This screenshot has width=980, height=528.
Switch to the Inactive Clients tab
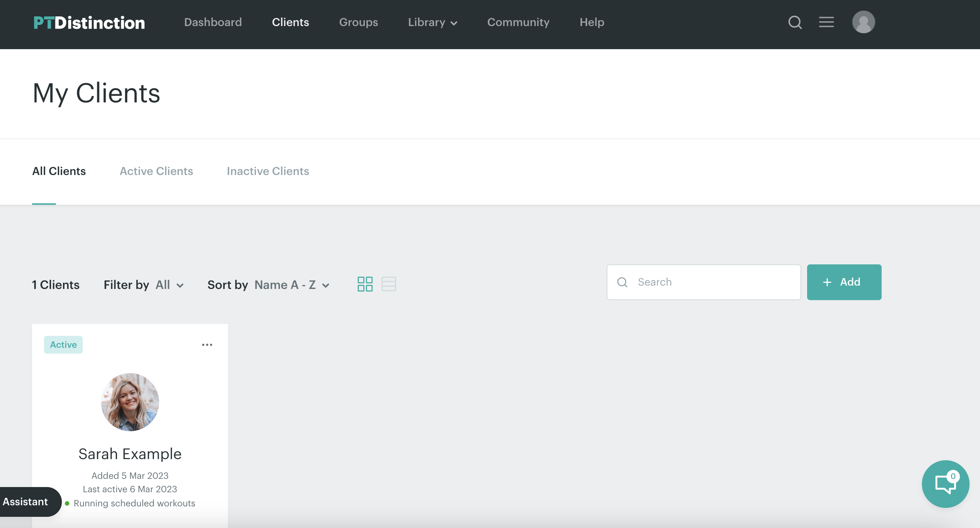click(268, 171)
